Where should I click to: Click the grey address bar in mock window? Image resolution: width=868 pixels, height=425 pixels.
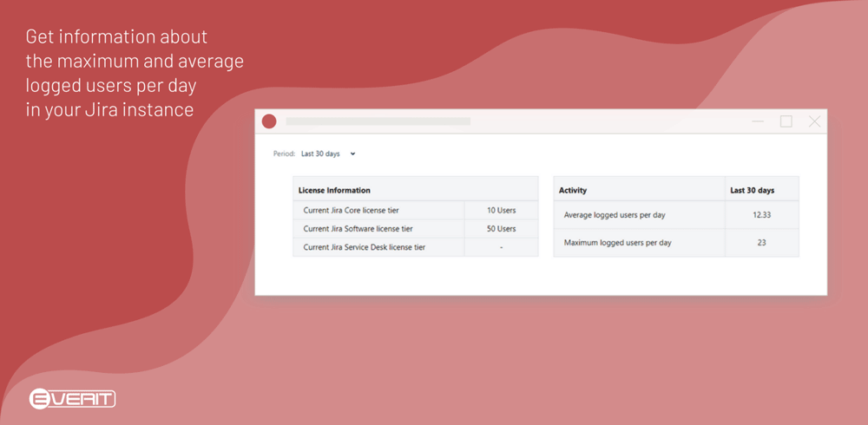coord(378,121)
